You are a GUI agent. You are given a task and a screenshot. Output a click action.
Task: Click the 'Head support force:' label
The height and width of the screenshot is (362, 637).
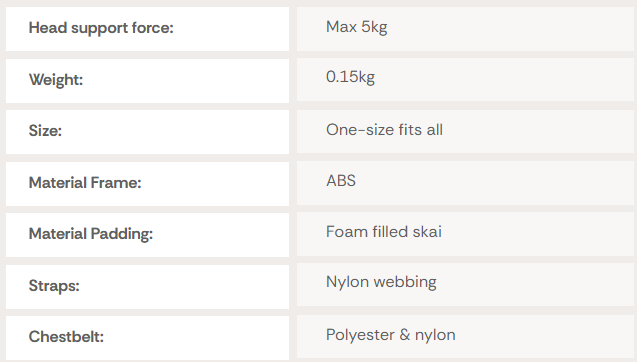coord(101,28)
